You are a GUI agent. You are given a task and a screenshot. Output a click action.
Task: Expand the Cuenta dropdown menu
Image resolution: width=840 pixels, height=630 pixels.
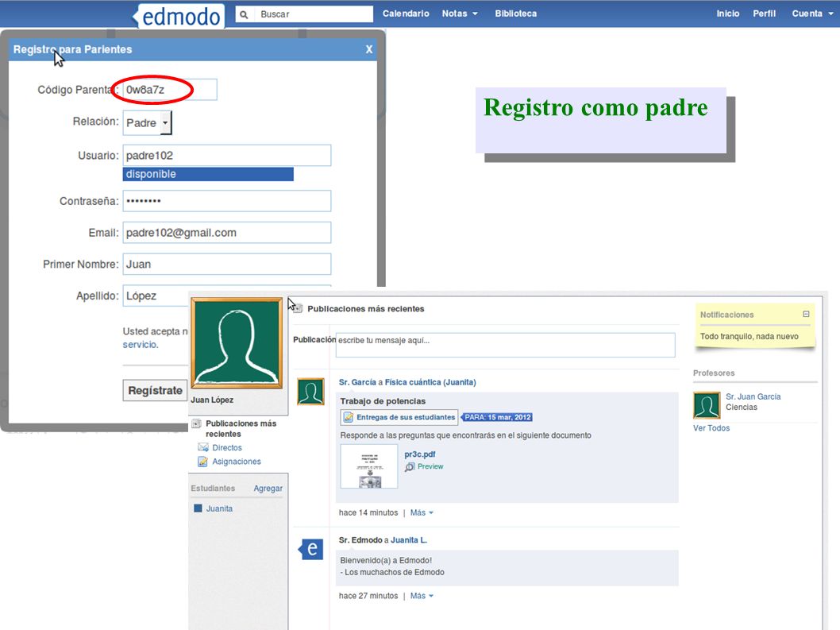[x=812, y=14]
